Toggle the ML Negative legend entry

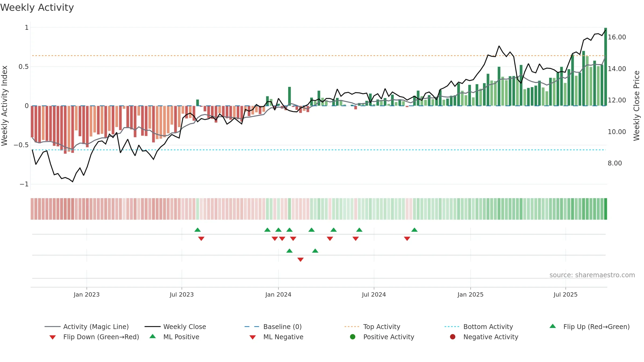[x=276, y=337]
